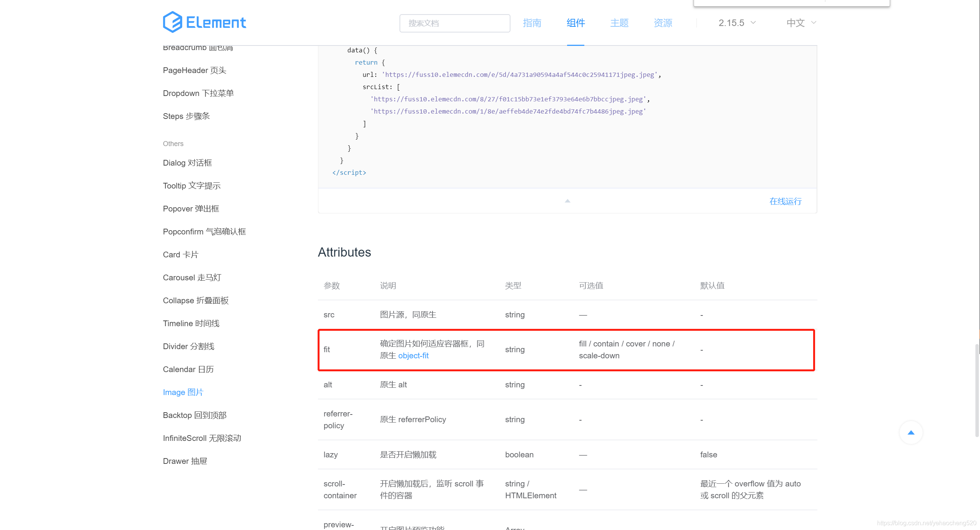This screenshot has width=980, height=530.
Task: Click the 在线运行 link
Action: (785, 201)
